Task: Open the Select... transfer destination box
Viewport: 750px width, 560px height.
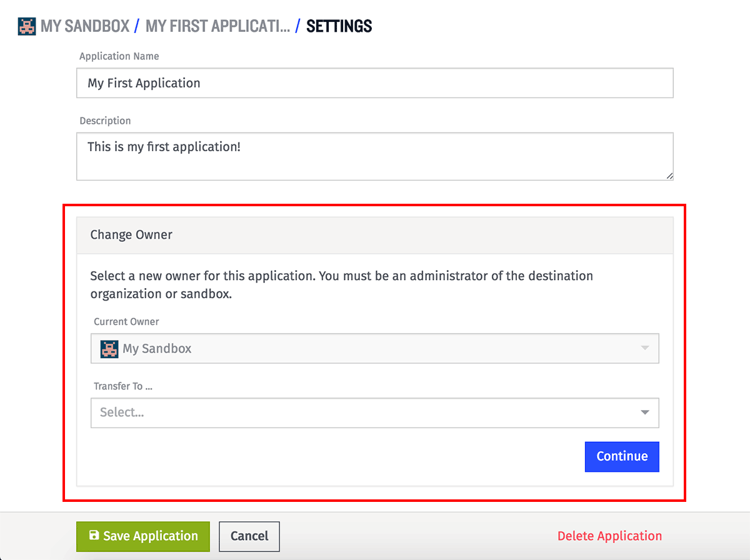Action: 375,412
